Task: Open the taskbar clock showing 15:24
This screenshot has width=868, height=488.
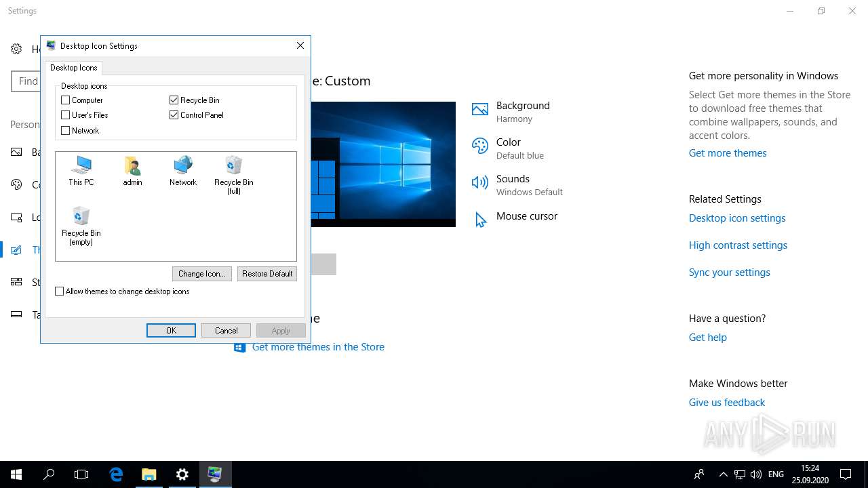Action: 810,474
